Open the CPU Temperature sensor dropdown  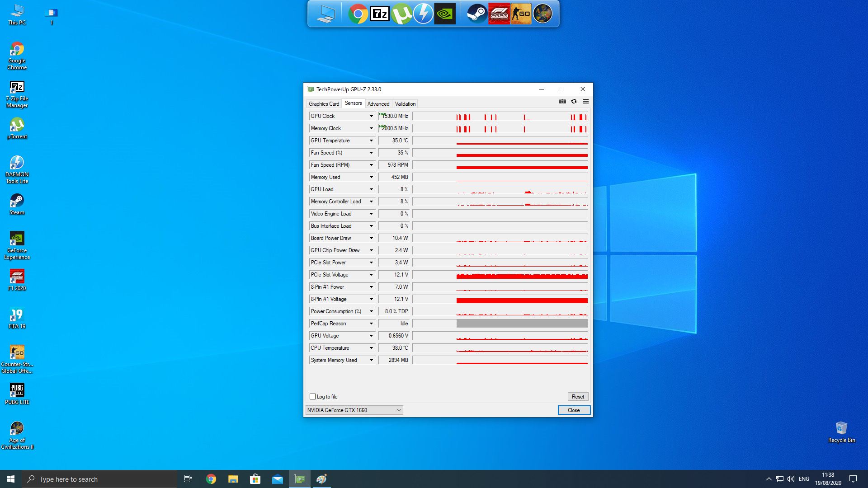click(x=371, y=348)
